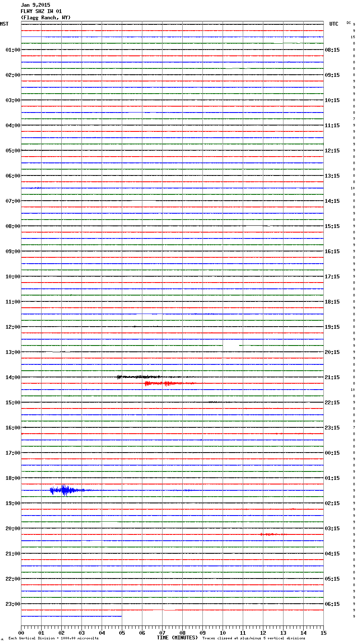
Task: Click the "Each Vertical Division = 1000.00 microvolts" note
Action: coord(53,639)
